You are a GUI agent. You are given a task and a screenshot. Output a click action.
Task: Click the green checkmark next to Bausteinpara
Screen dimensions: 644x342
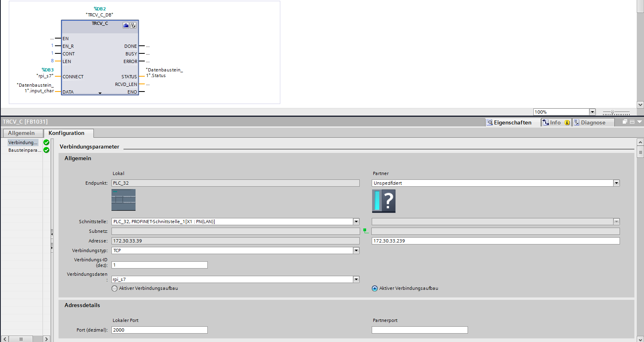(47, 150)
